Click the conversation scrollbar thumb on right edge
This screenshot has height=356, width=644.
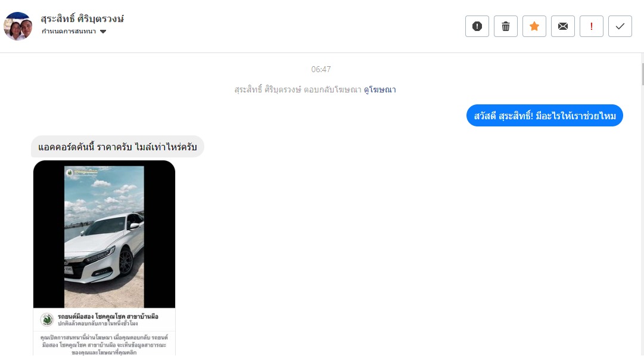point(642,74)
